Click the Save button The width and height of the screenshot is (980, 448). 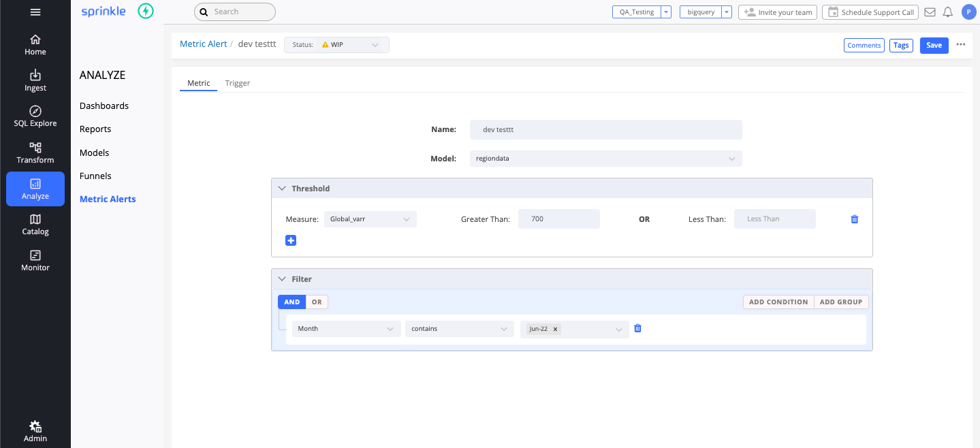(934, 45)
